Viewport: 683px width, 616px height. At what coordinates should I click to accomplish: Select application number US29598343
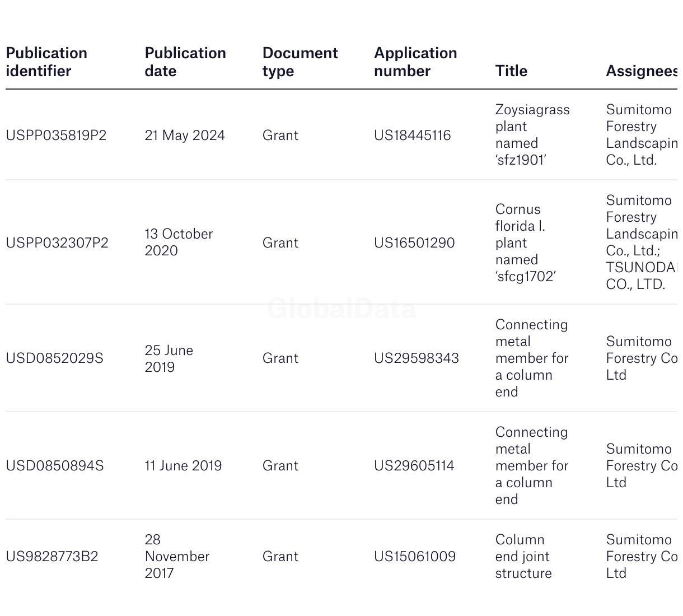417,358
